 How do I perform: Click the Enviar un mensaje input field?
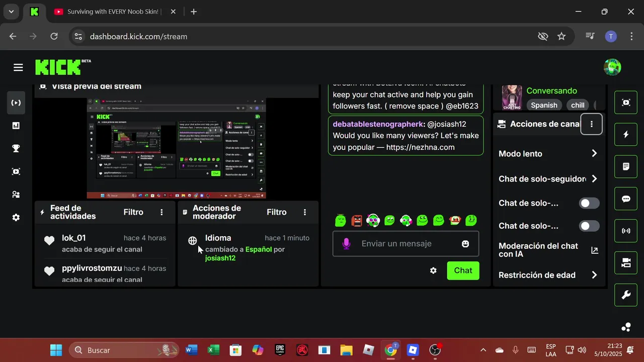tap(406, 244)
